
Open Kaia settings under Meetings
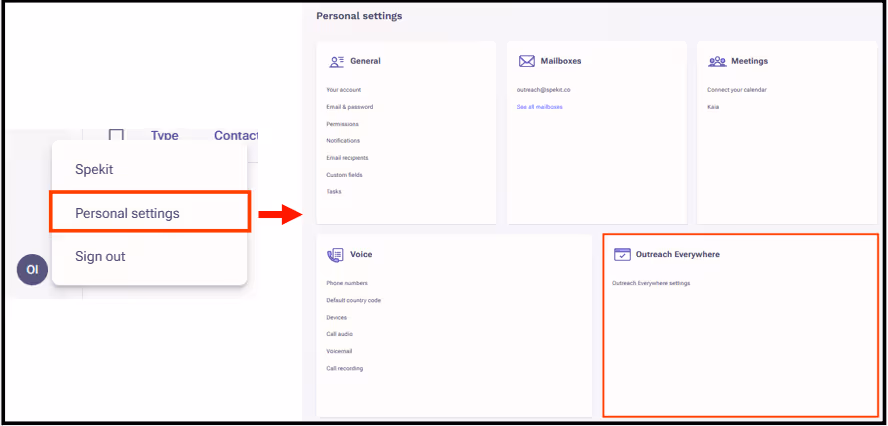(x=712, y=106)
